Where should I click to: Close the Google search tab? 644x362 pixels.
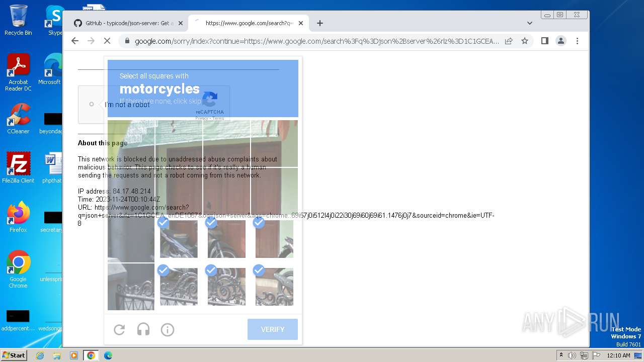[x=301, y=23]
